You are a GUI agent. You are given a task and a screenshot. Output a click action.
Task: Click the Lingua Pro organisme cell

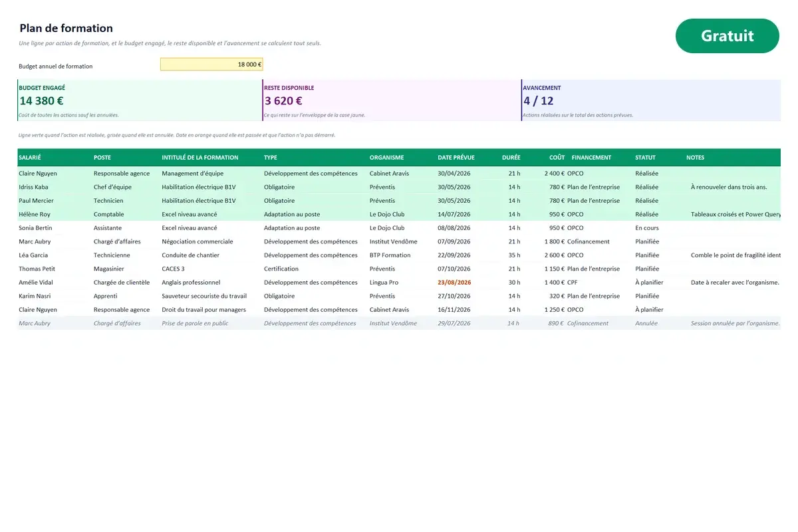pos(384,283)
